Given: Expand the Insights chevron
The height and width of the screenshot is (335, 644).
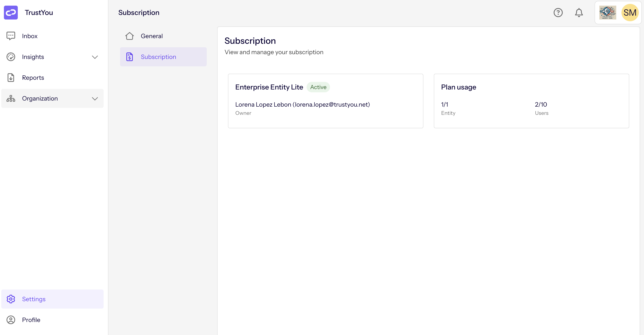Looking at the screenshot, I should pyautogui.click(x=95, y=57).
